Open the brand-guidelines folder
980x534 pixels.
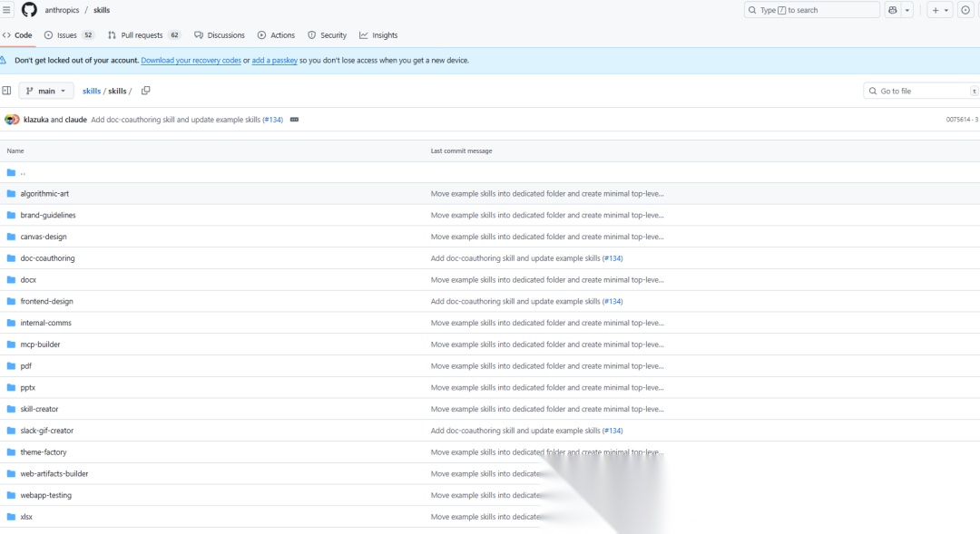pyautogui.click(x=48, y=215)
